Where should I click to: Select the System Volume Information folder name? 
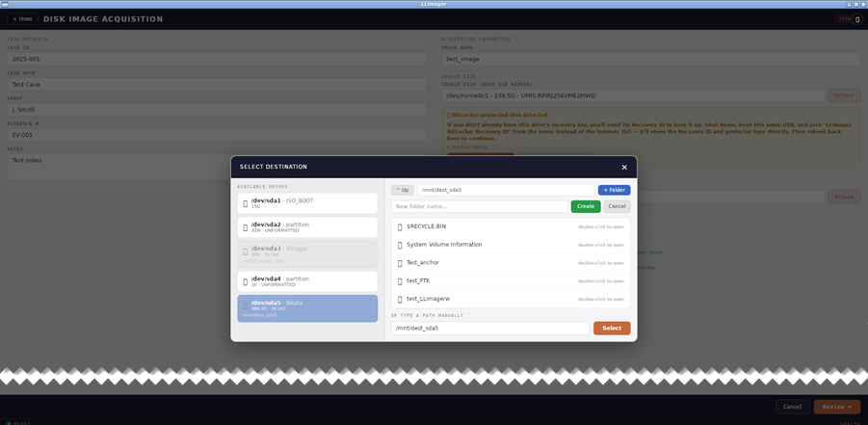coord(444,245)
